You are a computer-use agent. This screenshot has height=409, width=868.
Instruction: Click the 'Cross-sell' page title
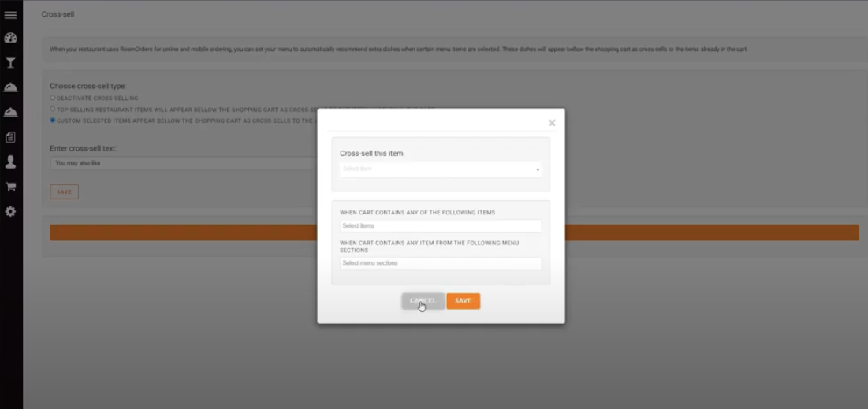click(x=58, y=14)
